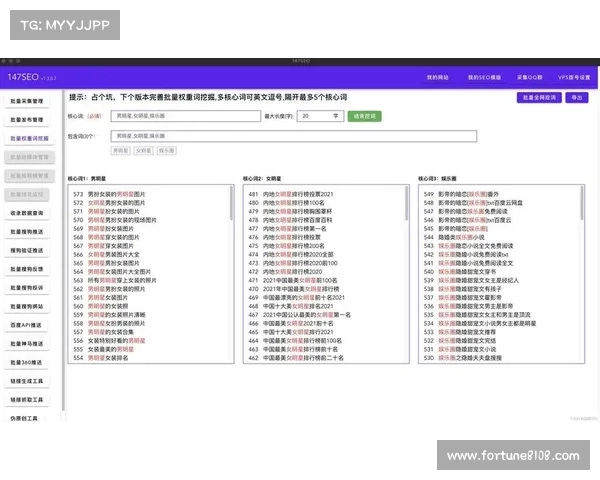Focus the 核心词 keyword input field

pyautogui.click(x=187, y=116)
